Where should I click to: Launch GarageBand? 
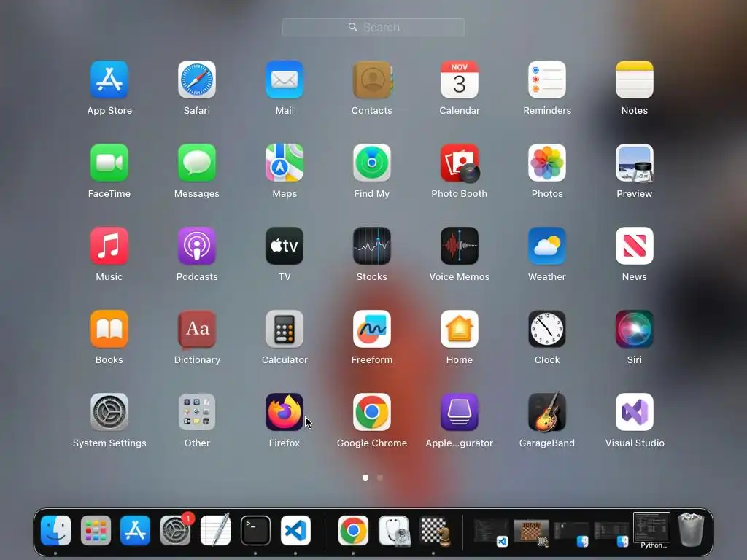pos(547,412)
